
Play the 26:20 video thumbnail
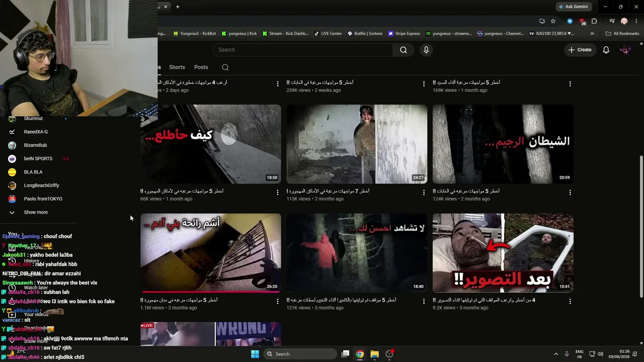211,253
